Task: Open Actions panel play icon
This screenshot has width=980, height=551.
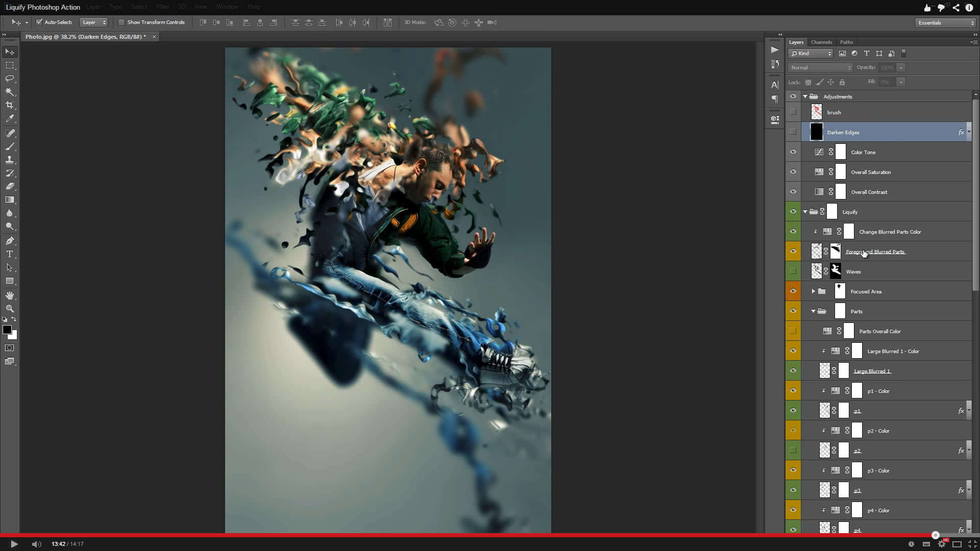Action: click(x=775, y=50)
